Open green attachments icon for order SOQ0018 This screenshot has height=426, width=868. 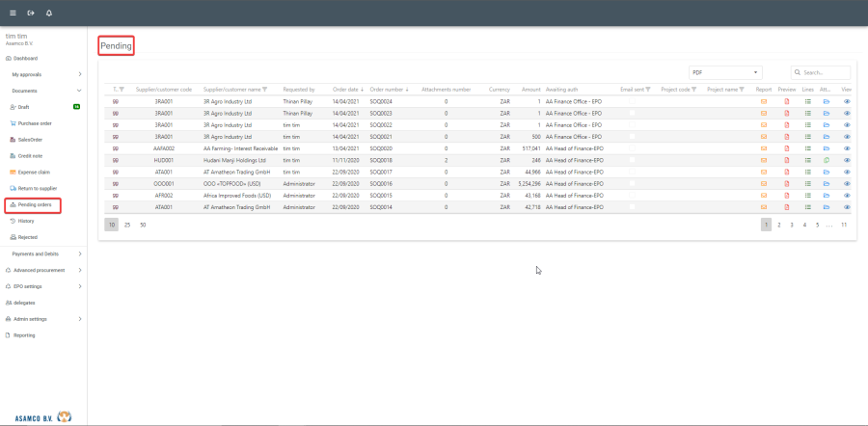(x=827, y=160)
